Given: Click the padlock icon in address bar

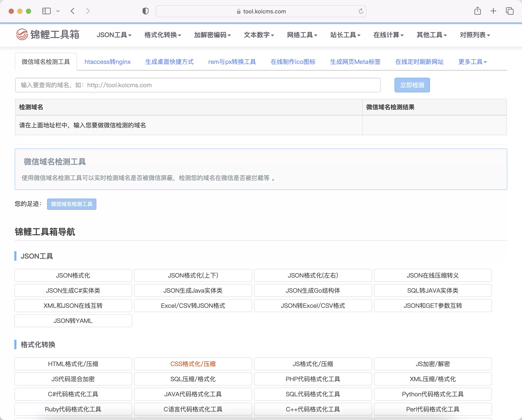Looking at the screenshot, I should coord(239,11).
